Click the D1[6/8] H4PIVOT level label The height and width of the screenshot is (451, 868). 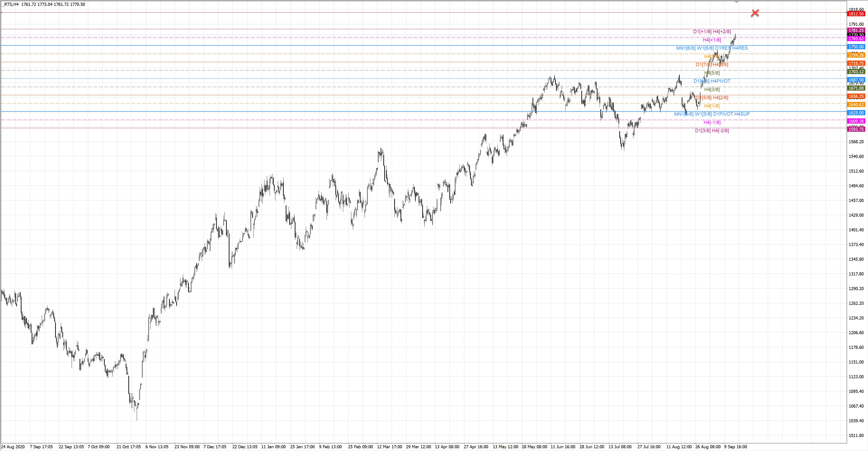click(x=712, y=81)
